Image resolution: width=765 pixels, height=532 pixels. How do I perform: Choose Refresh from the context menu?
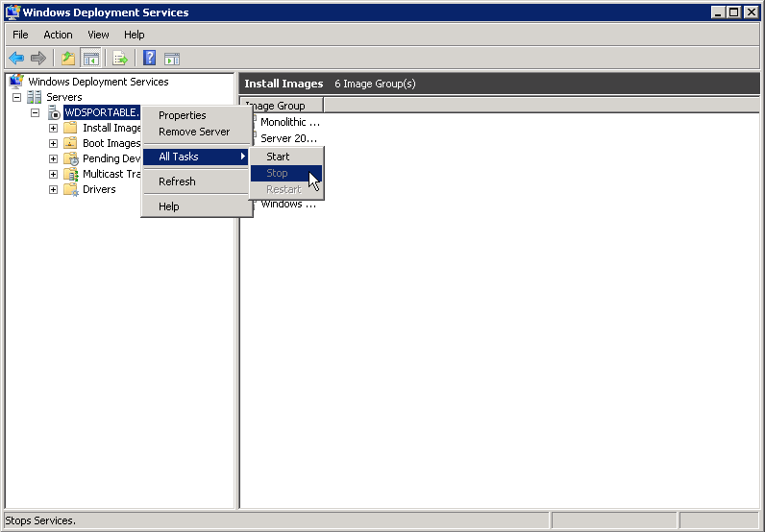pyautogui.click(x=177, y=181)
